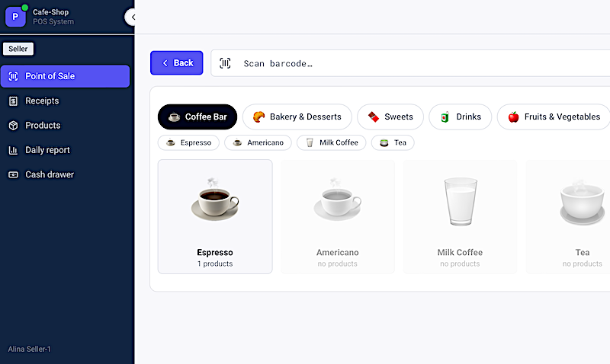Switch to the Drinks category
This screenshot has height=364, width=610.
[x=461, y=117]
